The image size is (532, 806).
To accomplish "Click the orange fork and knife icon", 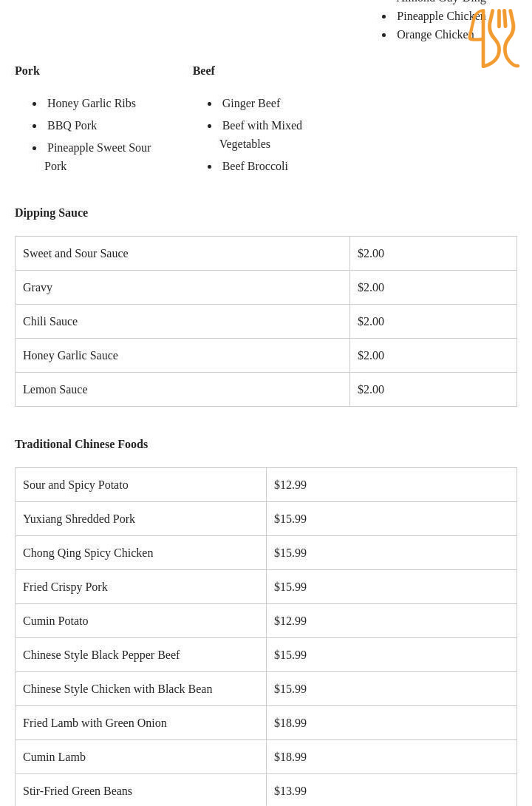I will pos(493,38).
